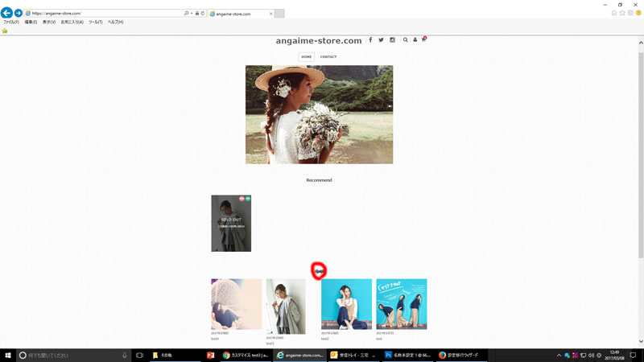Go forward with the browser forward arrow
Image resolution: width=644 pixels, height=362 pixels.
[18, 13]
